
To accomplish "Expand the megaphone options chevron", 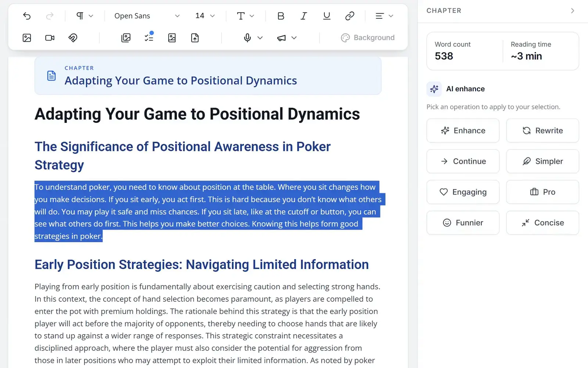I will click(x=294, y=38).
